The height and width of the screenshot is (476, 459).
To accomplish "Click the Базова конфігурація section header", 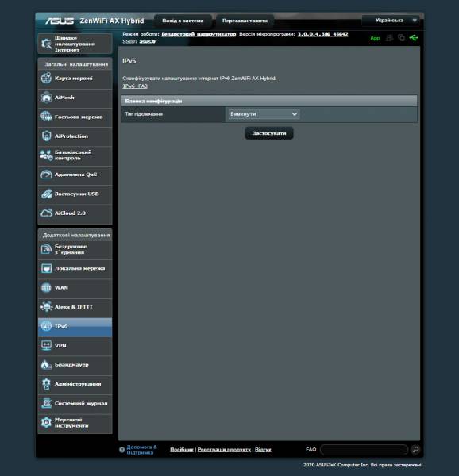I will (x=269, y=101).
